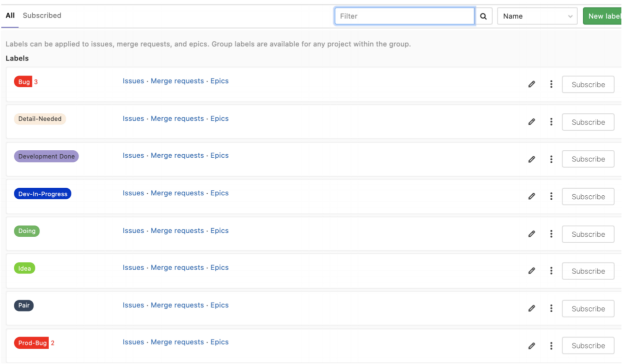The height and width of the screenshot is (364, 625).
Task: Open the Name sort dropdown
Action: tap(537, 16)
